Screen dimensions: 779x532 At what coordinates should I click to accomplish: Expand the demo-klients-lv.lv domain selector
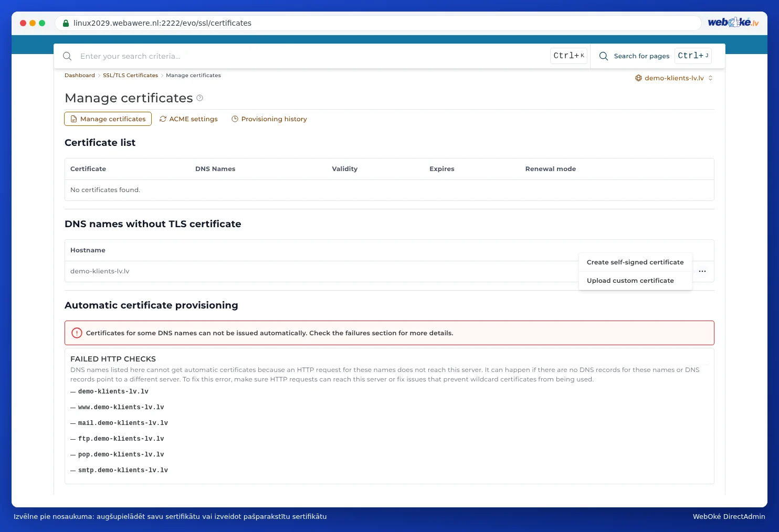pos(674,78)
